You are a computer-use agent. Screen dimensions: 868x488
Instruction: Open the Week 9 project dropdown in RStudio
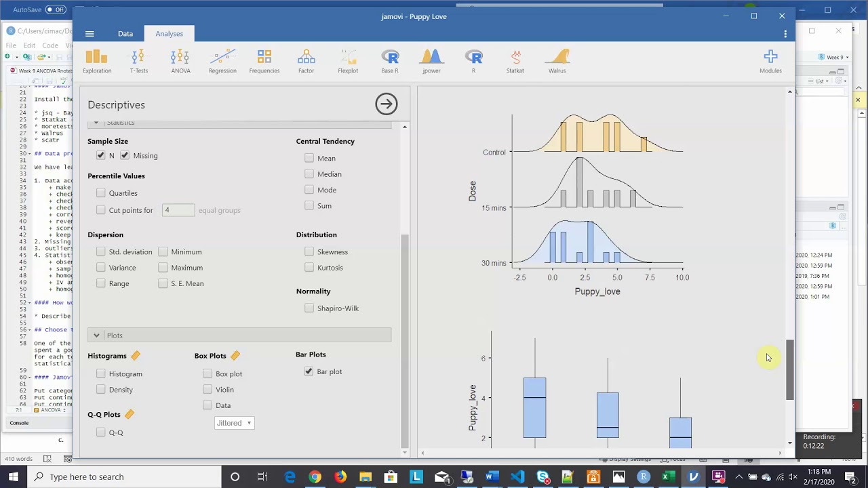833,57
